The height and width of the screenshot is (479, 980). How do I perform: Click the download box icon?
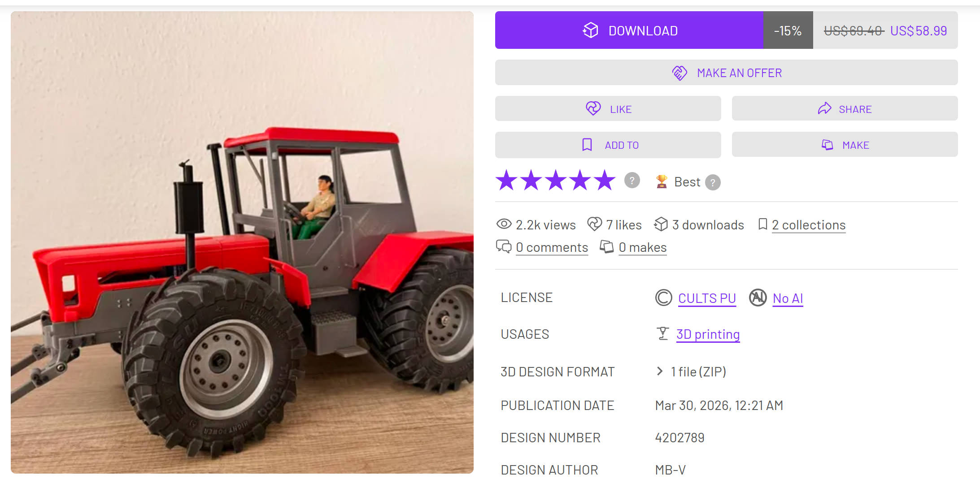click(590, 30)
